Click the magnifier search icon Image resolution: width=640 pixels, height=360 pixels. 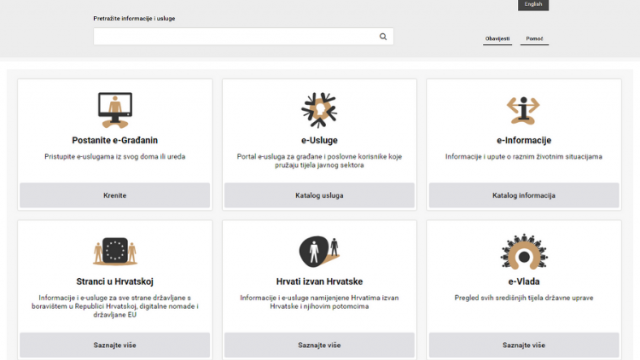click(x=383, y=36)
